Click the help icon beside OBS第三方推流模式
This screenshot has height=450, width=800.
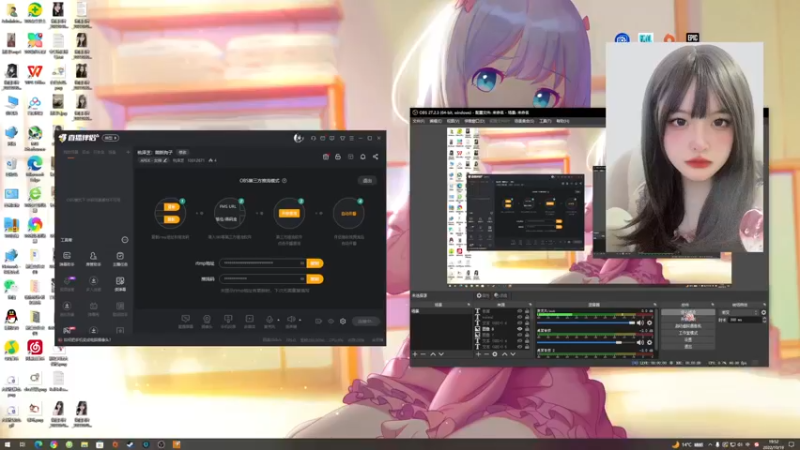284,180
